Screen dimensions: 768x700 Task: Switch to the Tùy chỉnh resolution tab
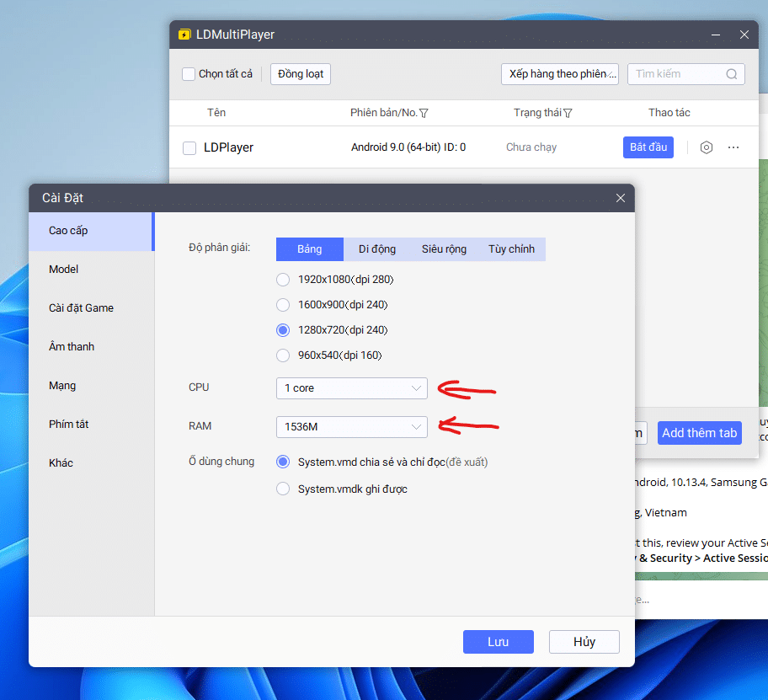tap(511, 248)
